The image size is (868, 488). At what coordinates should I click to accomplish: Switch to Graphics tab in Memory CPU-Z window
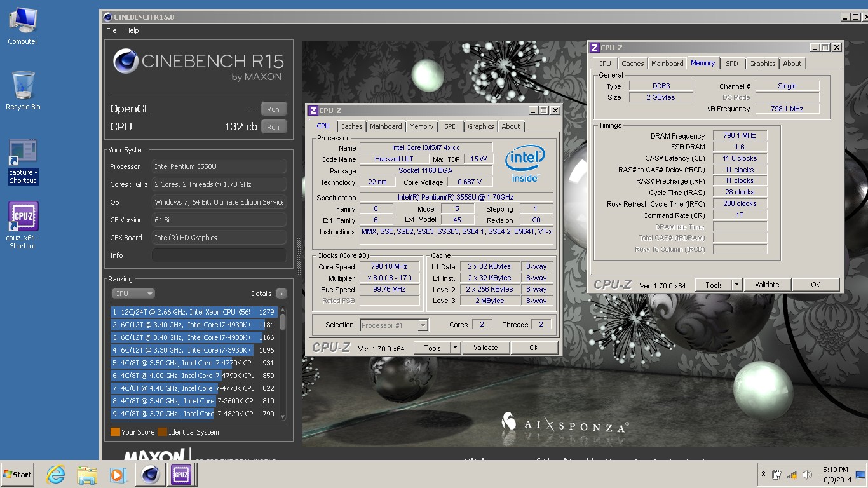pos(763,64)
